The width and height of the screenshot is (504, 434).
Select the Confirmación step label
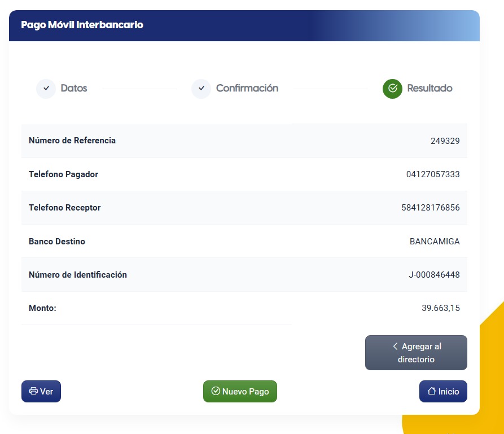247,89
